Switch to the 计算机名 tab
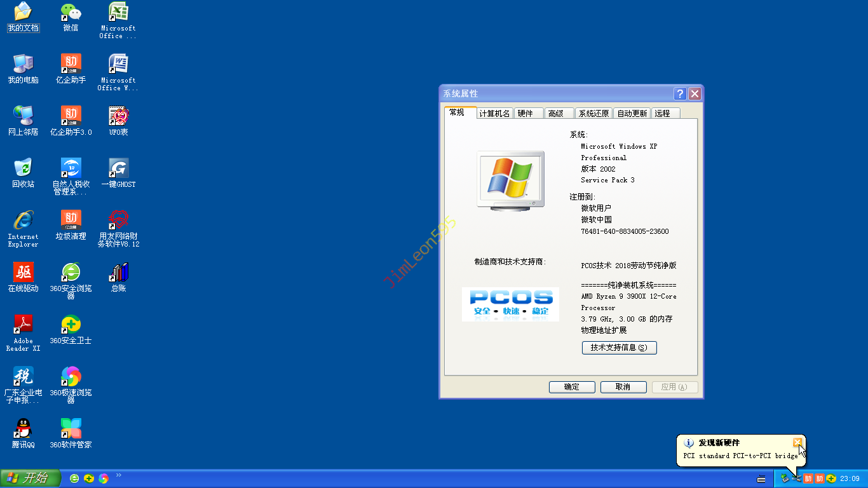 pyautogui.click(x=494, y=114)
